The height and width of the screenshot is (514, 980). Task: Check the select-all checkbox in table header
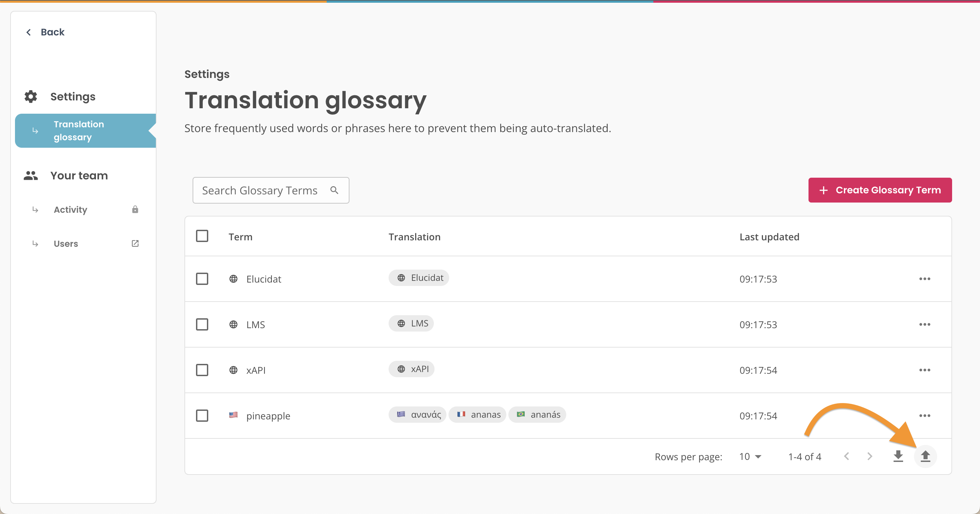(202, 236)
